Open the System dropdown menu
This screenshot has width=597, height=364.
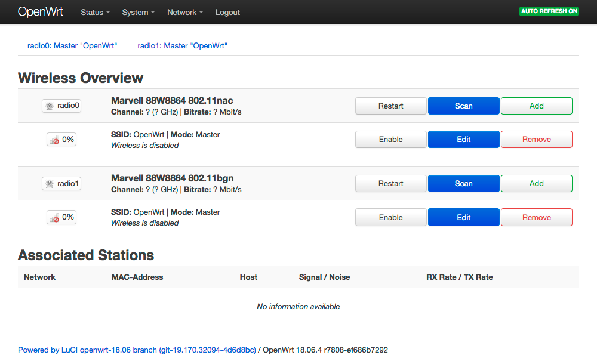click(x=139, y=12)
